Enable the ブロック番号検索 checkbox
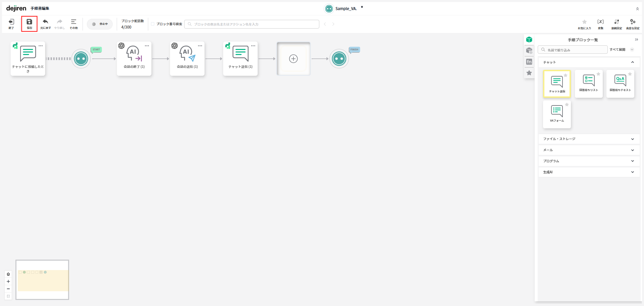Image resolution: width=644 pixels, height=306 pixels. click(153, 24)
